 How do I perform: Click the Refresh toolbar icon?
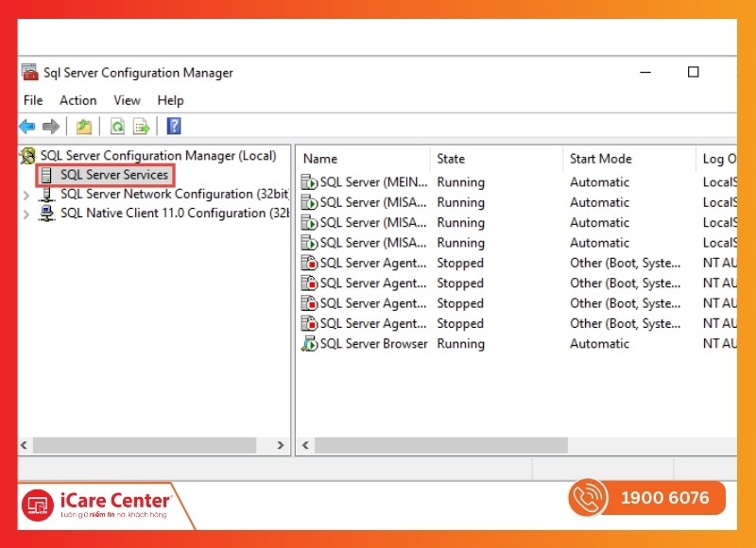[117, 127]
